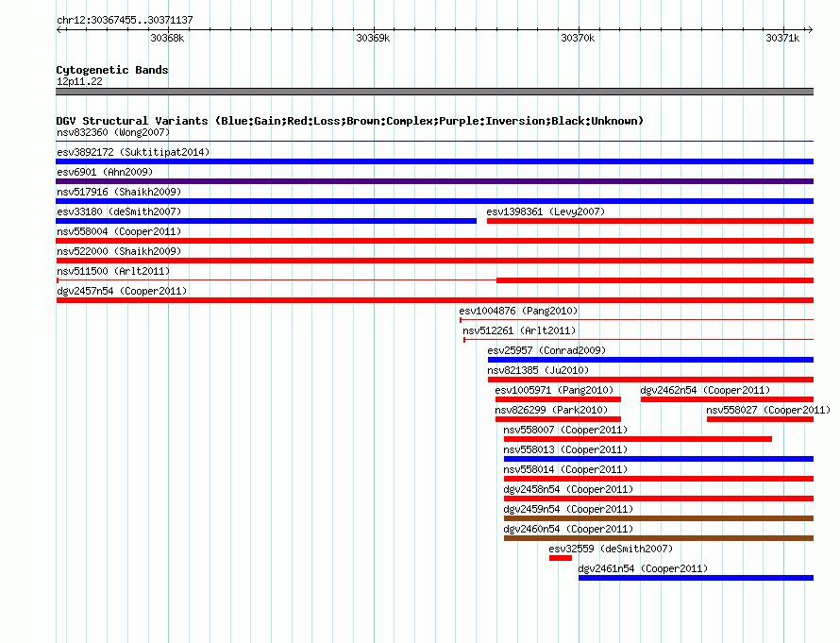
Task: Select esv1005971 (Pang2010) label
Action: (554, 390)
